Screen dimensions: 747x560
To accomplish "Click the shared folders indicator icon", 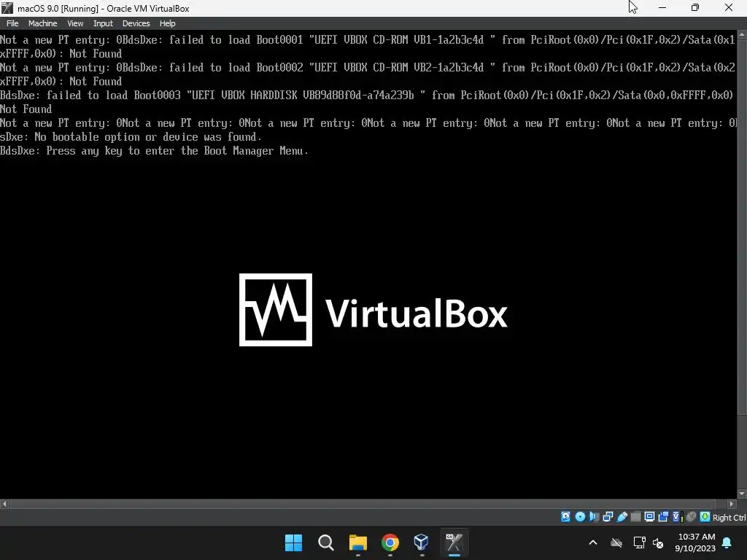I will pos(635,517).
